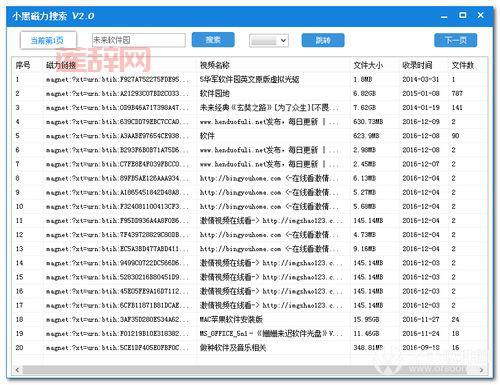Click the horizontal scrollbar right arrow
Viewport: 500px width, 385px height.
coord(481,370)
